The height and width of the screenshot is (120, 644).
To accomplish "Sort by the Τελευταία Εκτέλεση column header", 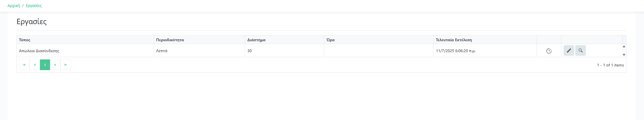I will point(454,40).
